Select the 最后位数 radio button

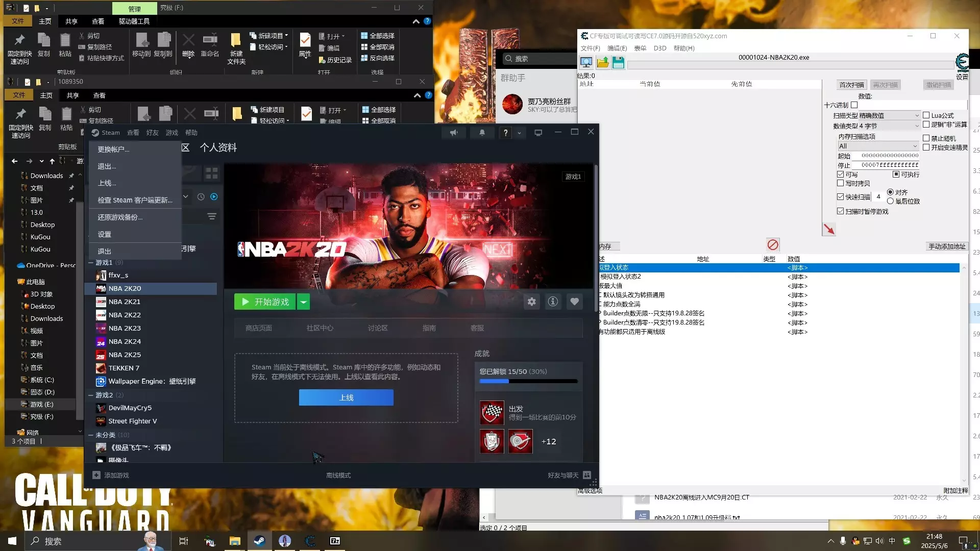(x=890, y=201)
